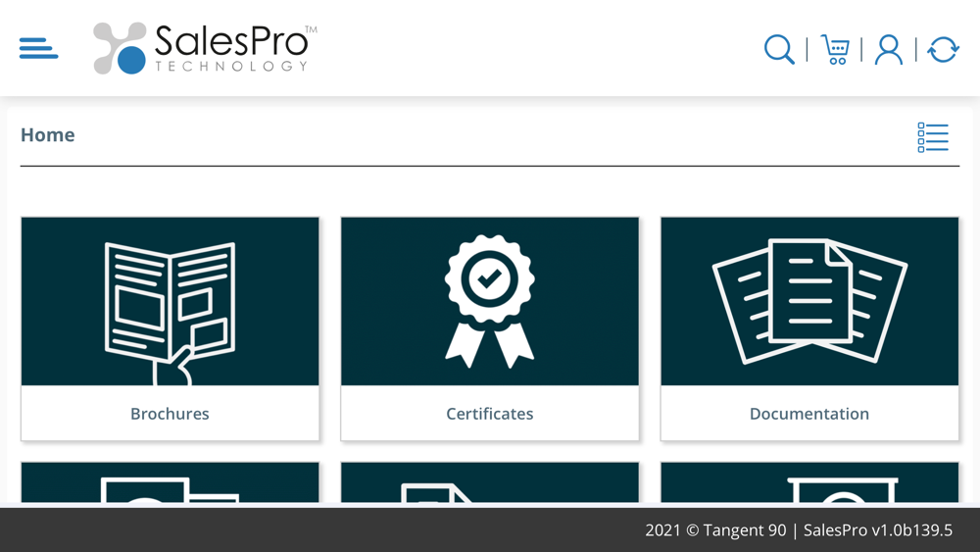Click the Certificates label
Image resolution: width=980 pixels, height=552 pixels.
490,414
